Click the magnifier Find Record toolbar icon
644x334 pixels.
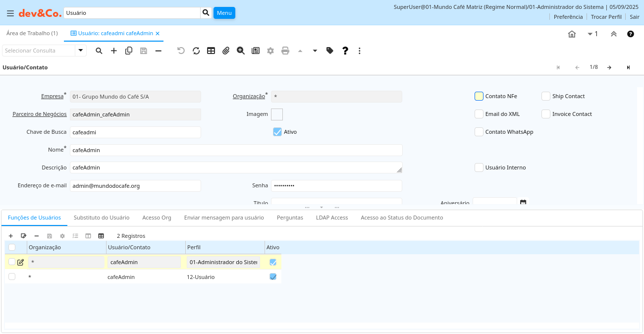pos(99,51)
